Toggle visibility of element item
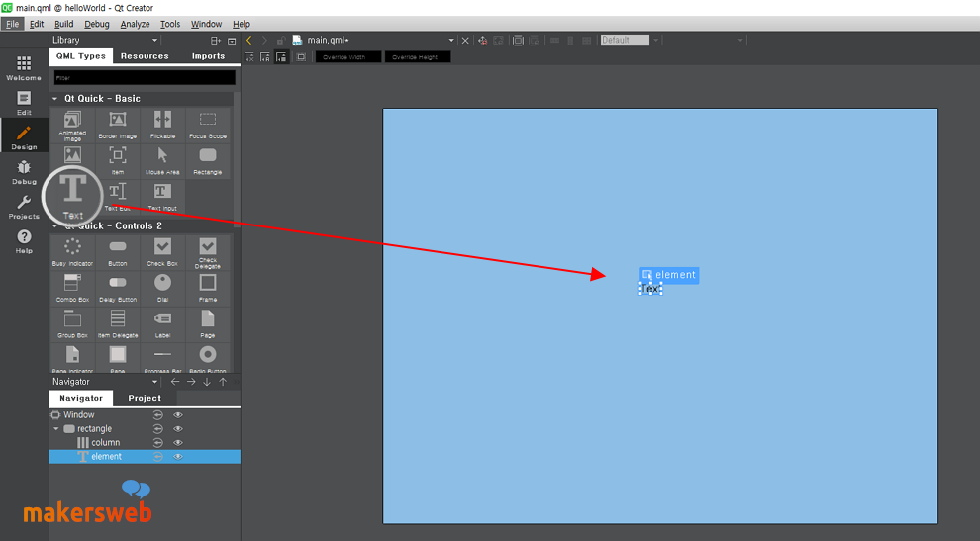 [x=178, y=457]
